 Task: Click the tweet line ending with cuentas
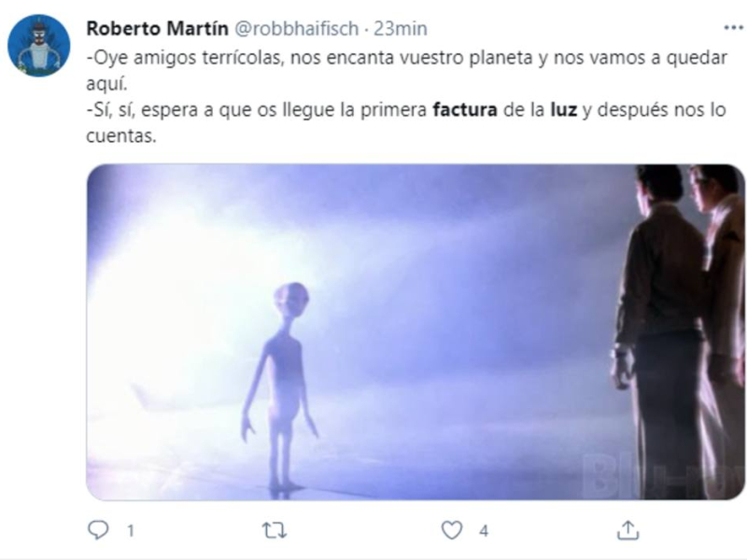(x=406, y=123)
